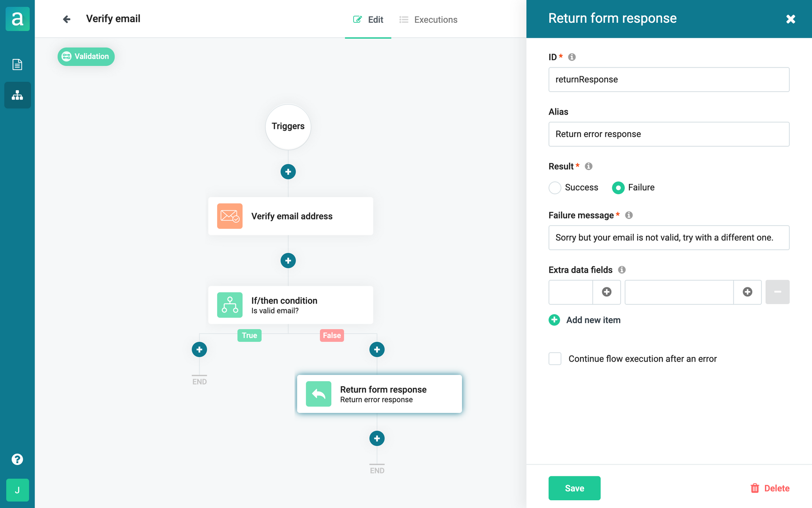812x508 pixels.
Task: Save the form response settings
Action: pyautogui.click(x=574, y=488)
